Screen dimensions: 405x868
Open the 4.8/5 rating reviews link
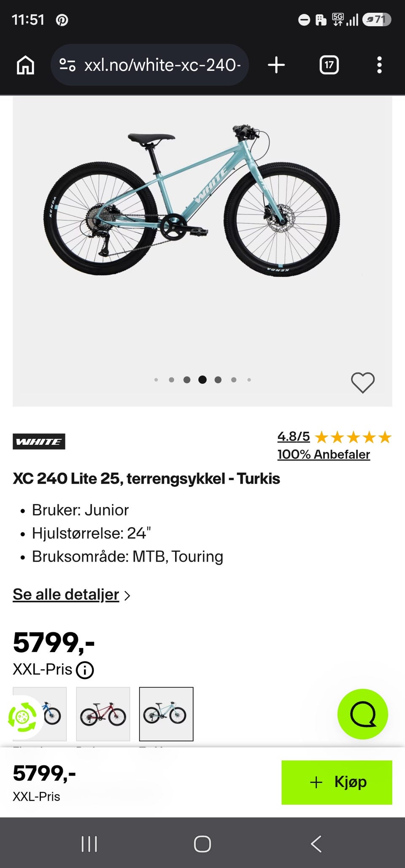pyautogui.click(x=294, y=437)
